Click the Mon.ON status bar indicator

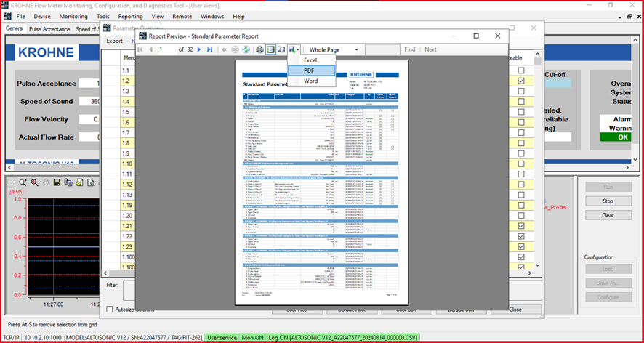point(251,338)
